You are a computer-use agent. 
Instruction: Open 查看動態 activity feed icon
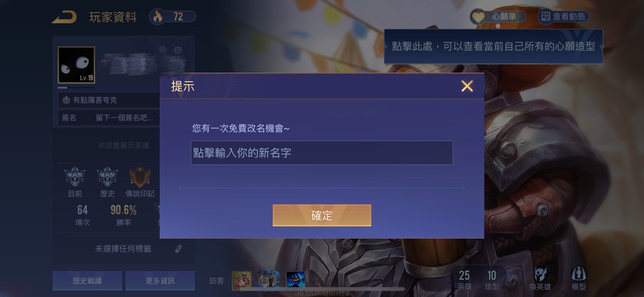coord(546,17)
